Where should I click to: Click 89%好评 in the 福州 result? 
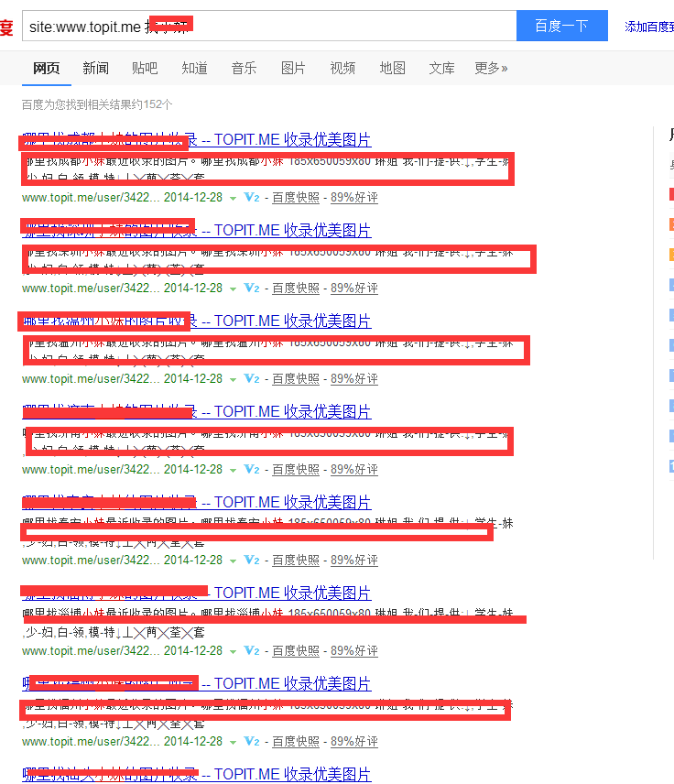tap(354, 741)
